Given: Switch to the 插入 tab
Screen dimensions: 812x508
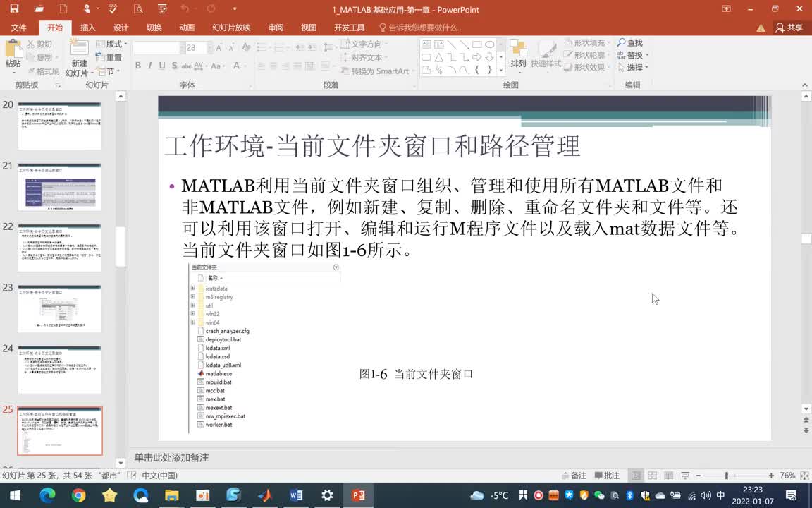Looking at the screenshot, I should pos(88,28).
